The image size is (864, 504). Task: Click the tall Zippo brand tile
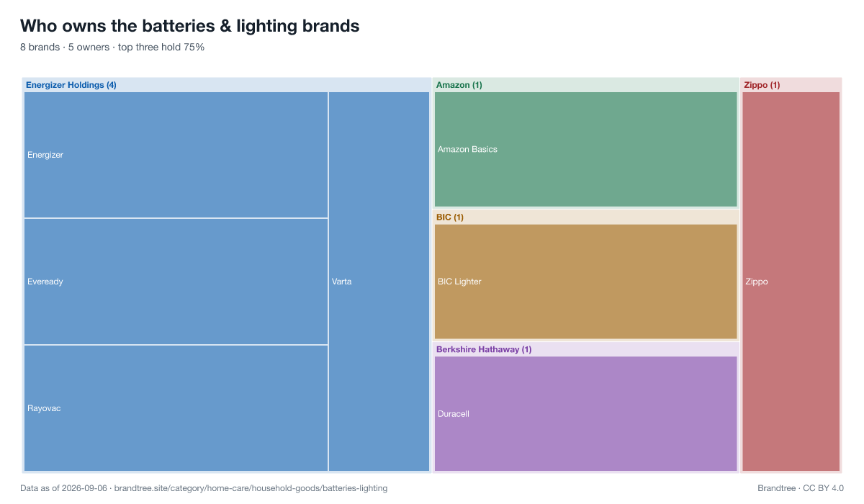791,282
